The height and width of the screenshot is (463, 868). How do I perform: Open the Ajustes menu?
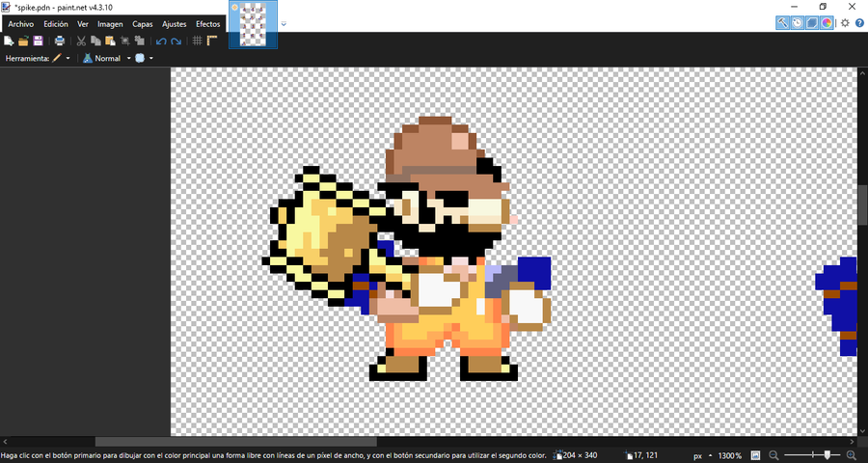[x=175, y=24]
